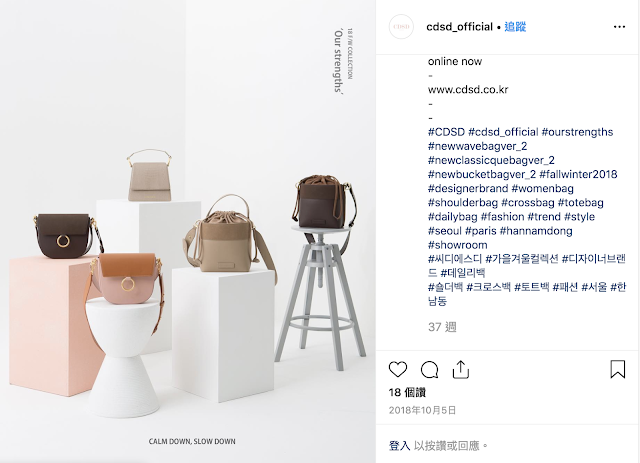This screenshot has width=640, height=463.
Task: Log in via the 登入 link
Action: [399, 445]
